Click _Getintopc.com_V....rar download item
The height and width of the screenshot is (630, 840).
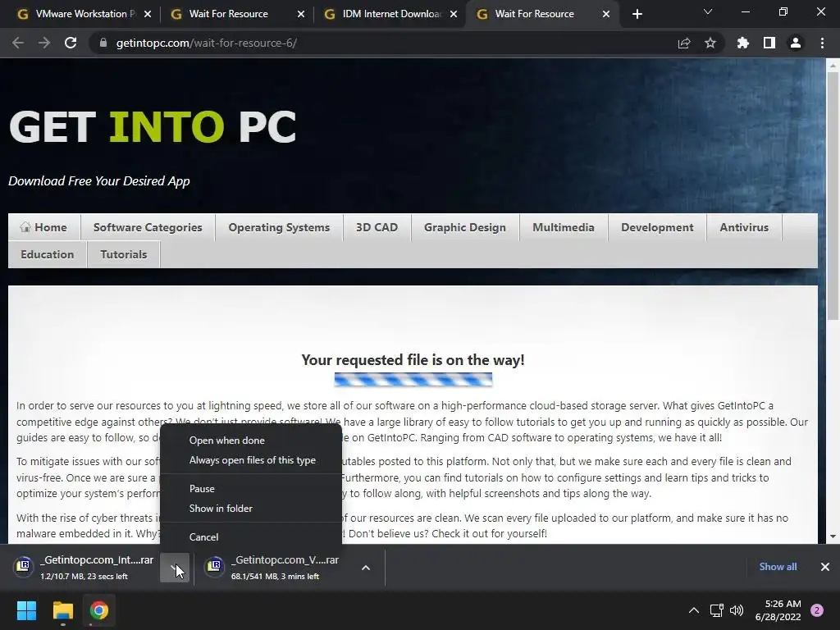pos(275,568)
